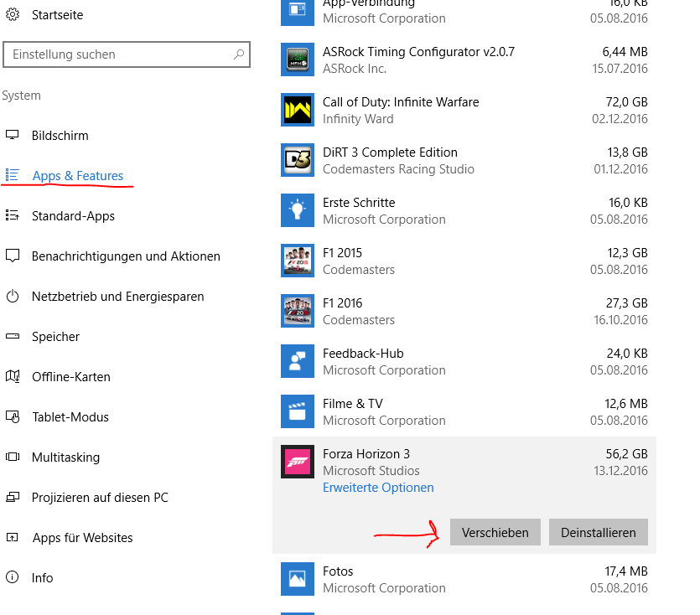Select the Fotos app name
The image size is (700, 615).
pyautogui.click(x=338, y=571)
